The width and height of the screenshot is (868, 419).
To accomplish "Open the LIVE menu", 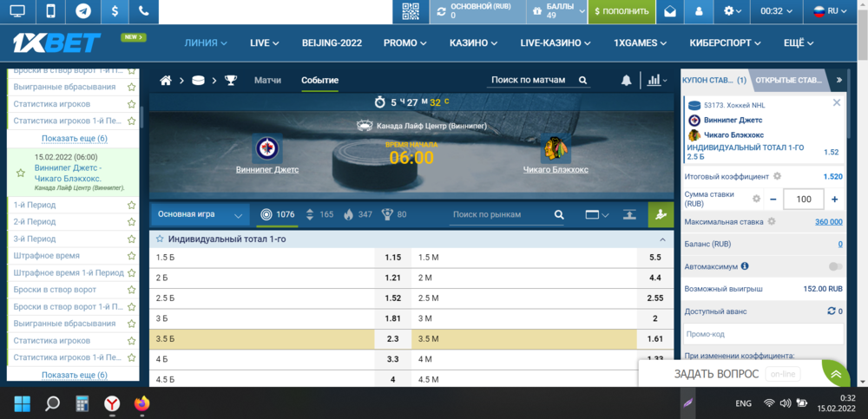I will pos(264,43).
